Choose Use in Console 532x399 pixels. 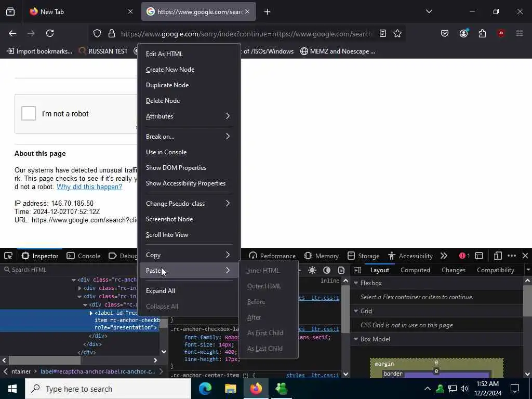(x=189, y=152)
